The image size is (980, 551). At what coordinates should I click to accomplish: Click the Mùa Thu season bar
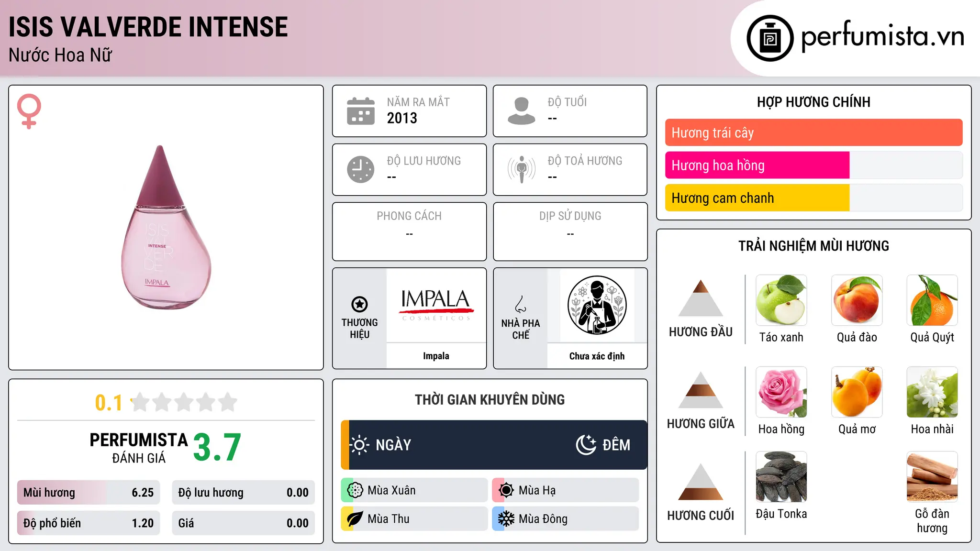click(x=414, y=518)
